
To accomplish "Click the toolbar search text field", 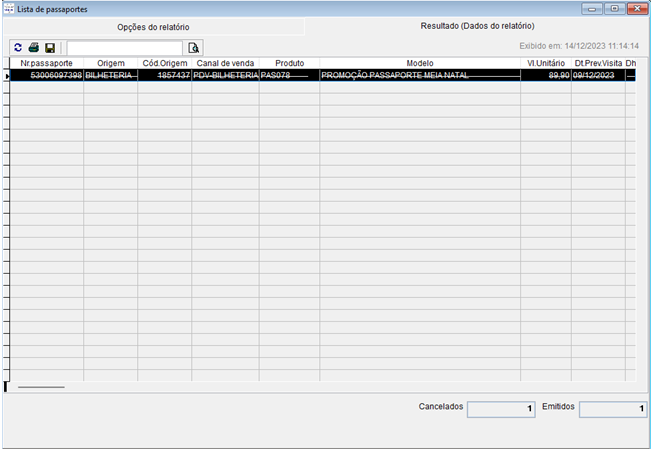I will 125,47.
